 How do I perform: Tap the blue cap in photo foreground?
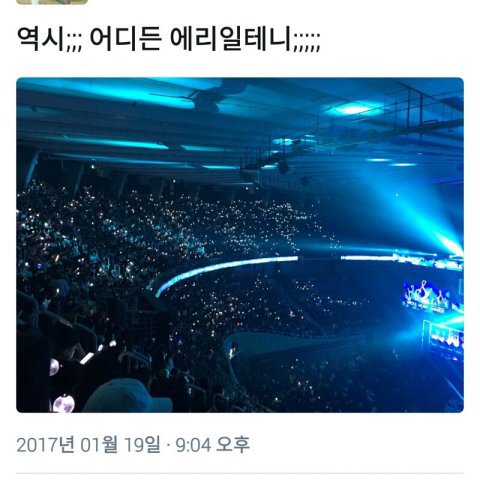pyautogui.click(x=128, y=396)
